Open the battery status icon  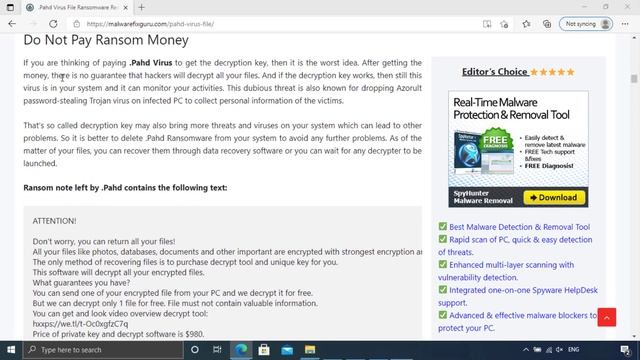538,349
